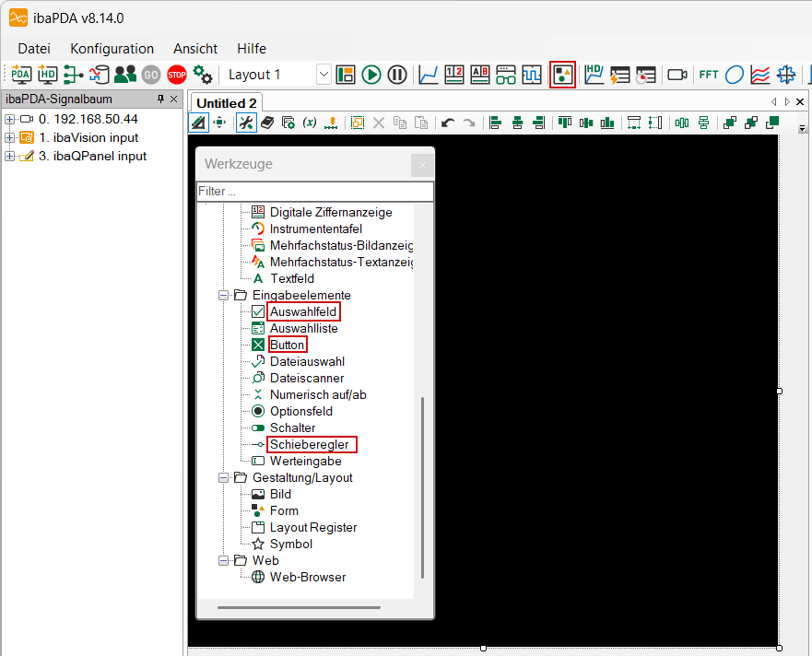
Task: Add a trend graph view
Action: point(429,75)
